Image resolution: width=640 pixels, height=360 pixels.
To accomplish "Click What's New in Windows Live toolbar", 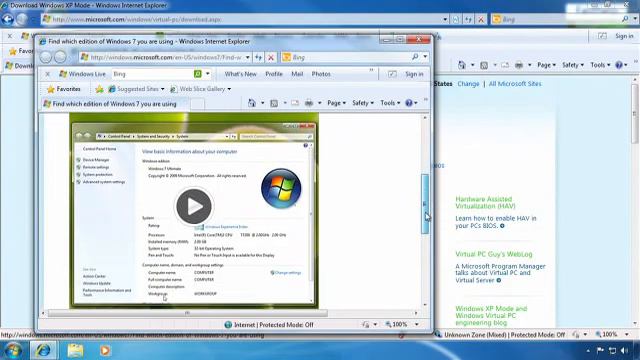I will tap(240, 74).
